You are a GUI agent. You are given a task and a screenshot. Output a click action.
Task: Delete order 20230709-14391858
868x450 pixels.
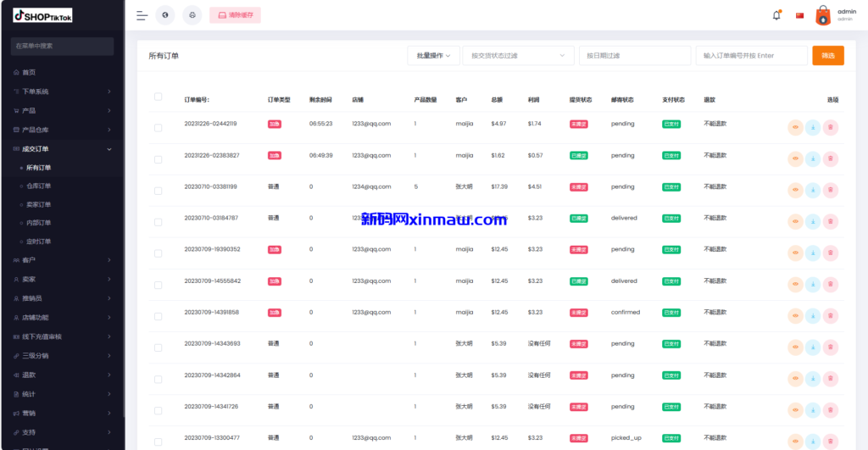831,315
